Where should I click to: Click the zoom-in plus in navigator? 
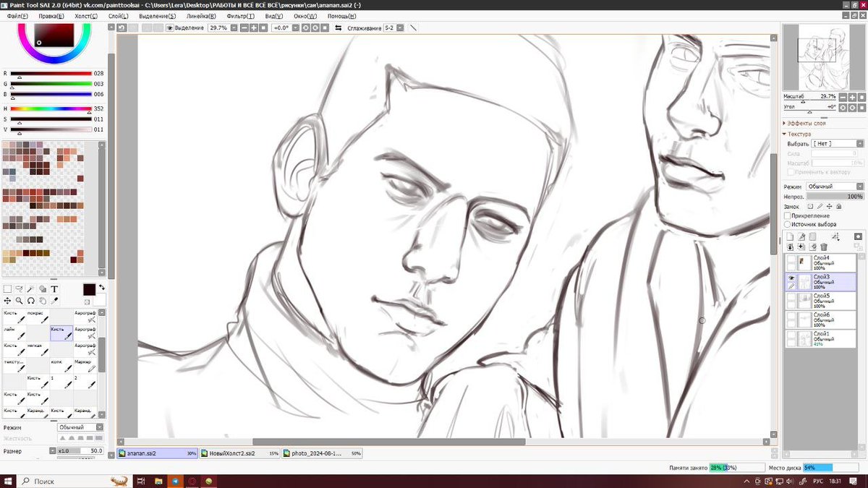[852, 97]
